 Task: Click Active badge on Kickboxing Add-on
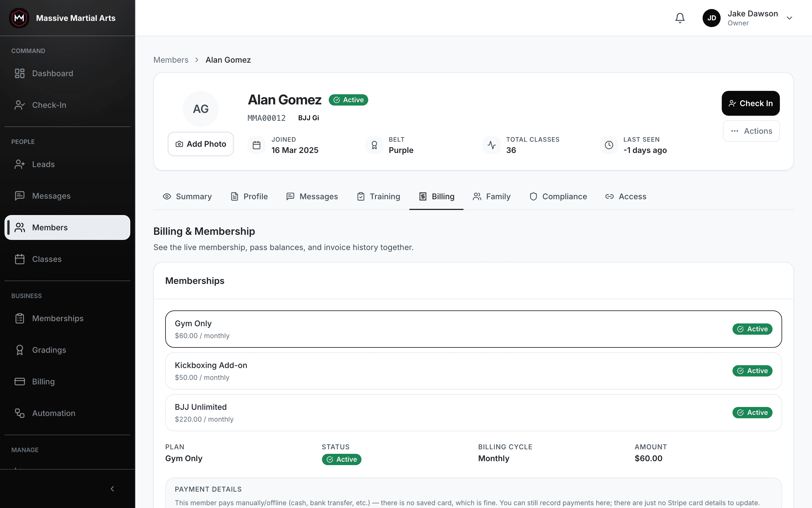click(752, 371)
